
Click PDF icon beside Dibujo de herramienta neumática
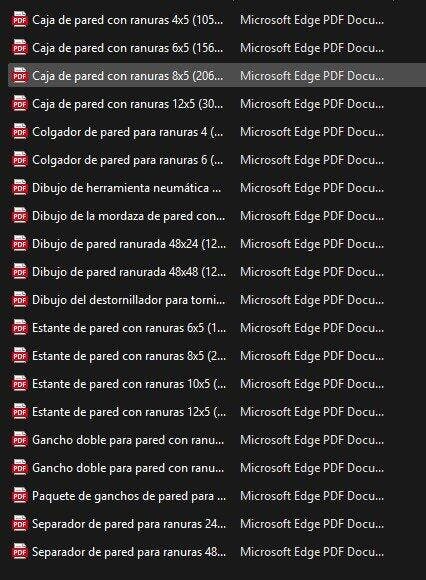(20, 188)
